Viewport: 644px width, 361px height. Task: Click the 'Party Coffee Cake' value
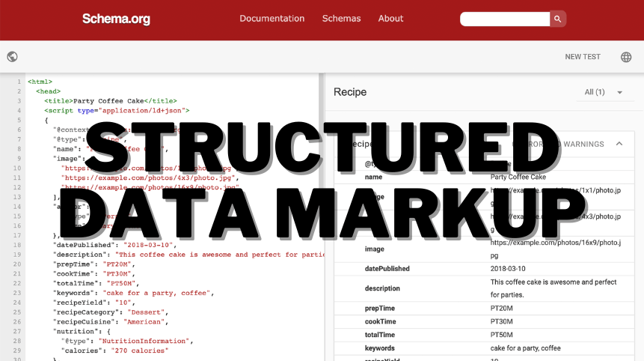(x=518, y=177)
